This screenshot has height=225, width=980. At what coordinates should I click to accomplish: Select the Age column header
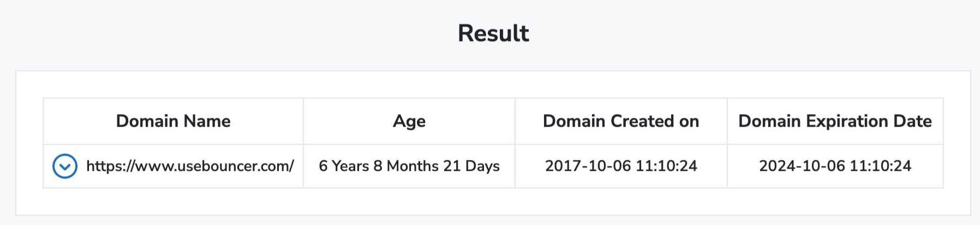(409, 121)
